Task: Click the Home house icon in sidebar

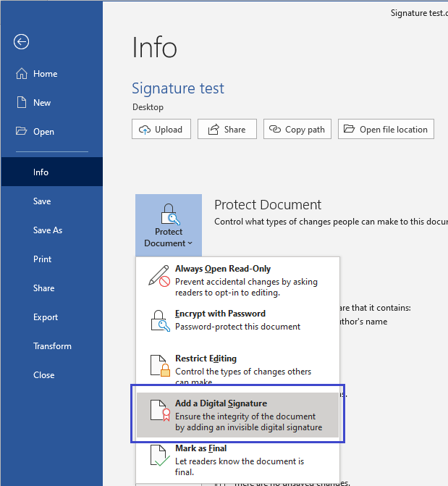Action: pos(22,73)
